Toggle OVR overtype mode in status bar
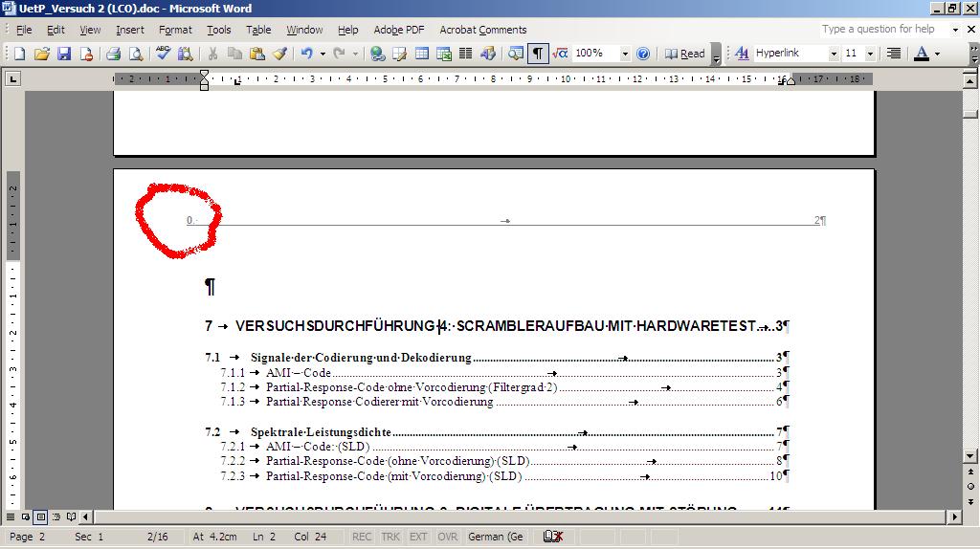Image resolution: width=980 pixels, height=549 pixels. tap(448, 537)
